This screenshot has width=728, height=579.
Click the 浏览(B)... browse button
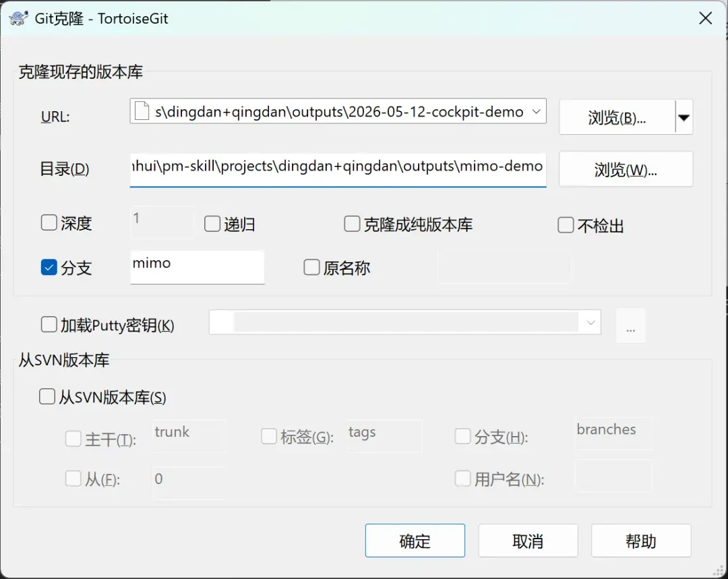[617, 117]
